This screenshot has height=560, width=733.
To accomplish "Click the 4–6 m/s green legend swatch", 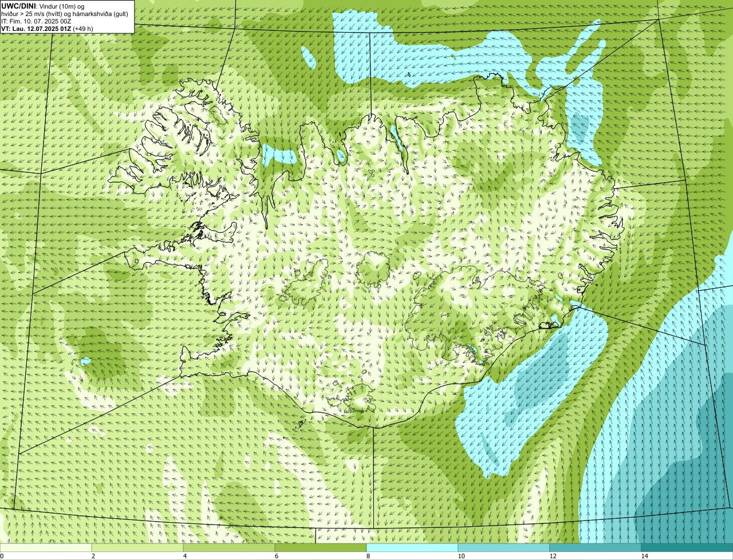I will [x=229, y=547].
